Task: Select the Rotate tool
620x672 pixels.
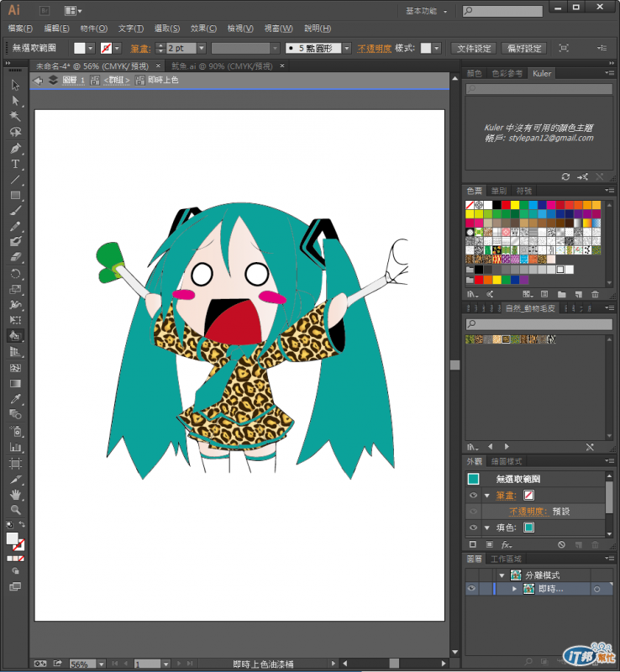Action: pyautogui.click(x=15, y=274)
